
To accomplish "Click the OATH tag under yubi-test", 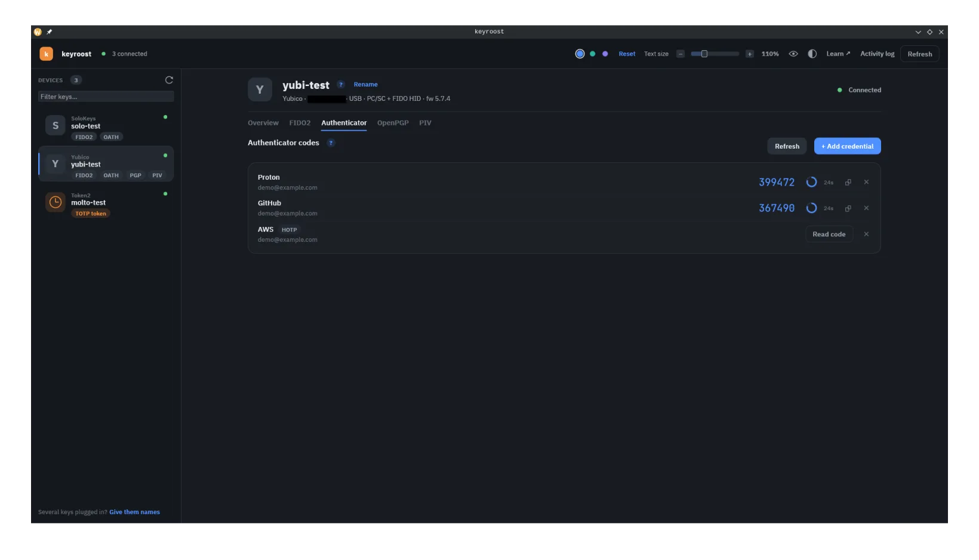I will [111, 176].
